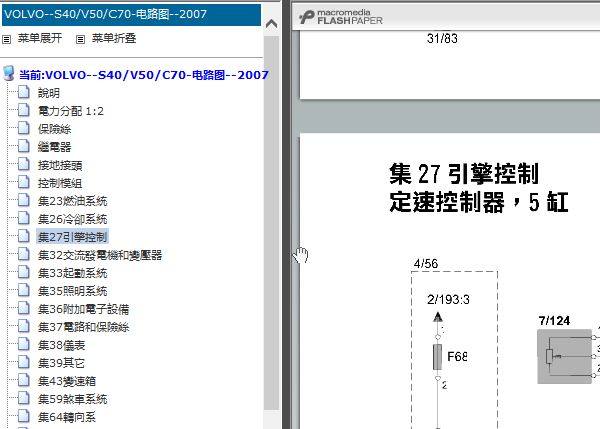Open the 控制模組 tree item
Viewport: 600px width, 429px height.
tap(60, 183)
